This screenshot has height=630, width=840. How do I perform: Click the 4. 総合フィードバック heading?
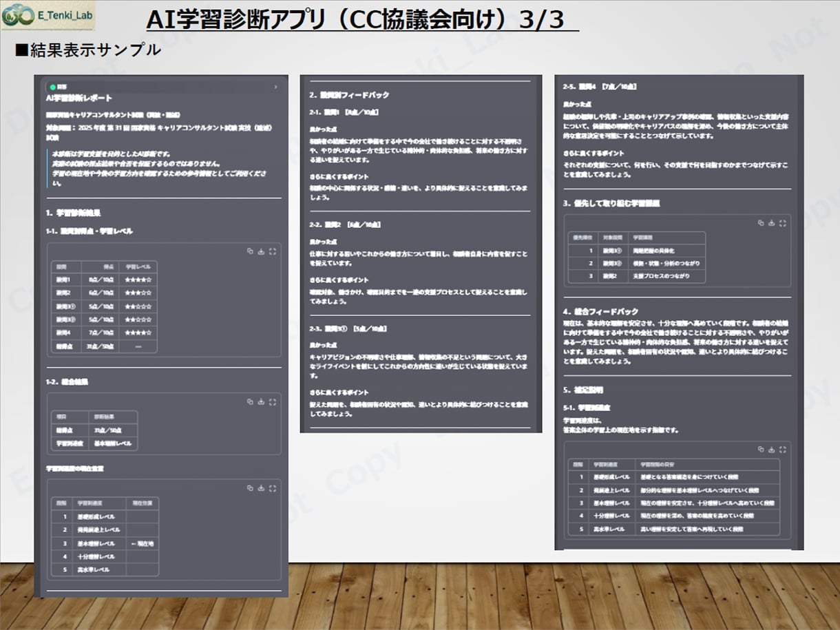pos(600,311)
